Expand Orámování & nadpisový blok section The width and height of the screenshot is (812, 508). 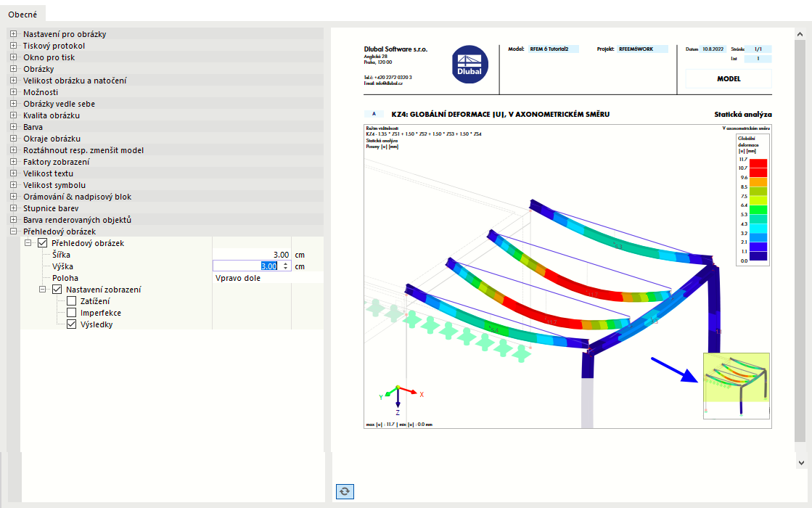click(14, 196)
